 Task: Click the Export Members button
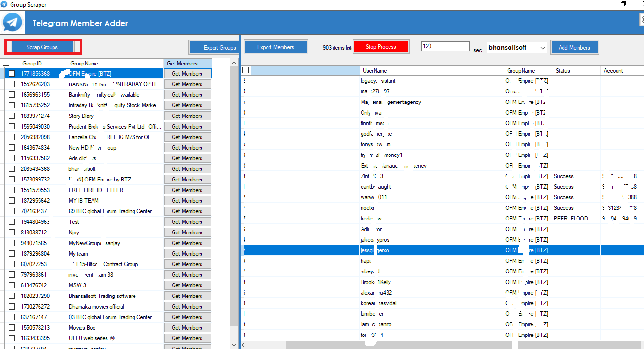tap(276, 47)
